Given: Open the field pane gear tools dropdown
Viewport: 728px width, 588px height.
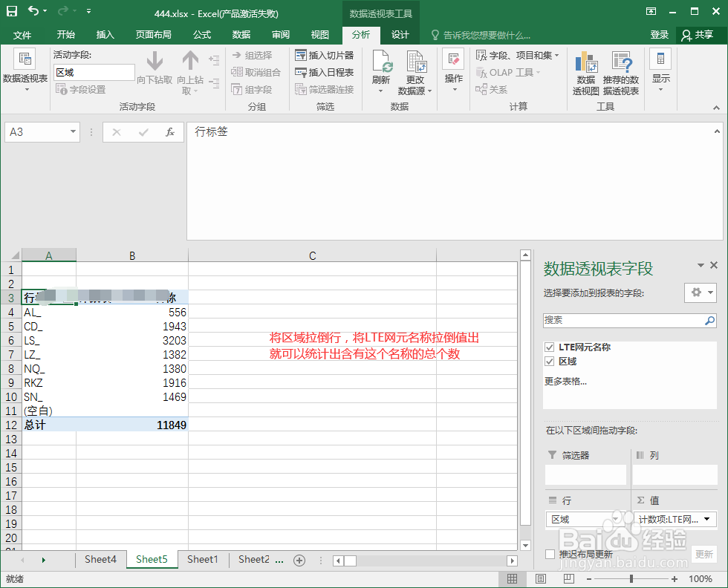Looking at the screenshot, I should (700, 293).
